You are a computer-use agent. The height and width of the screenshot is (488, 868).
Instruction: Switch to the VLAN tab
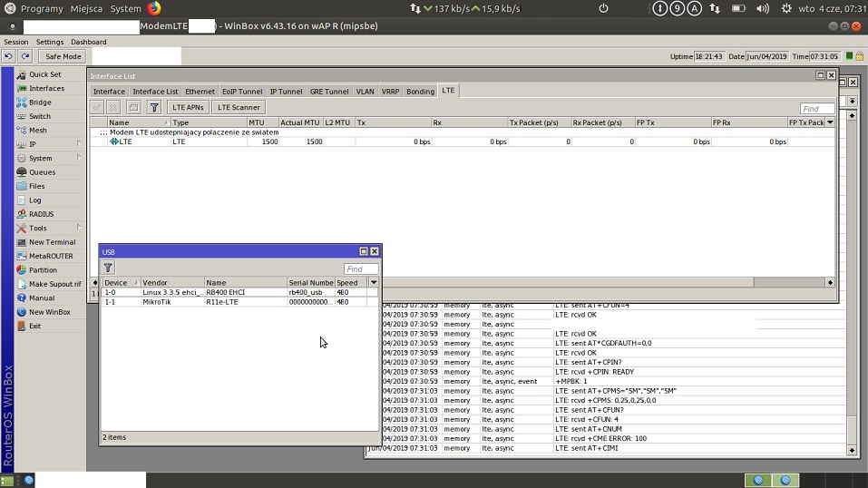point(365,92)
